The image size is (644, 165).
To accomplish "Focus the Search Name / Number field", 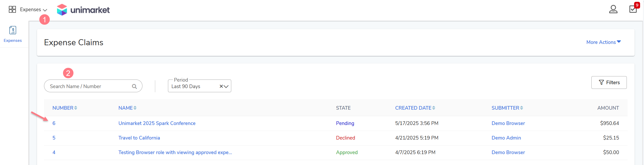I will pyautogui.click(x=89, y=86).
